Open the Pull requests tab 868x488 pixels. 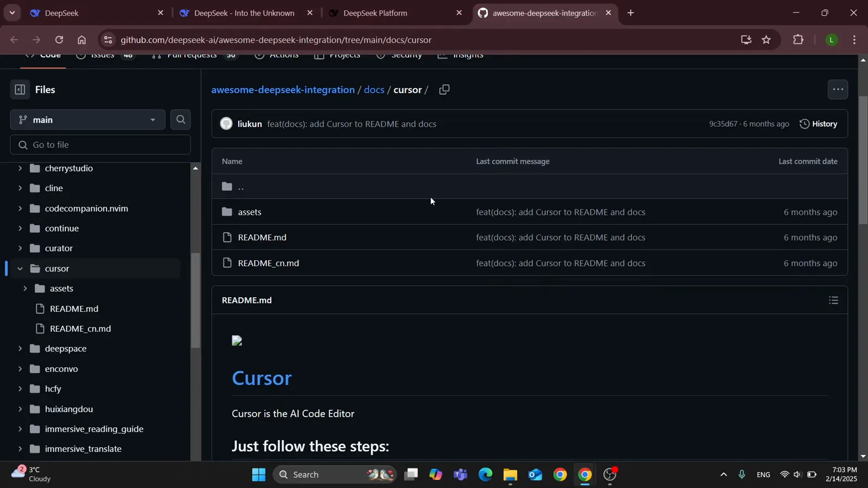point(195,55)
